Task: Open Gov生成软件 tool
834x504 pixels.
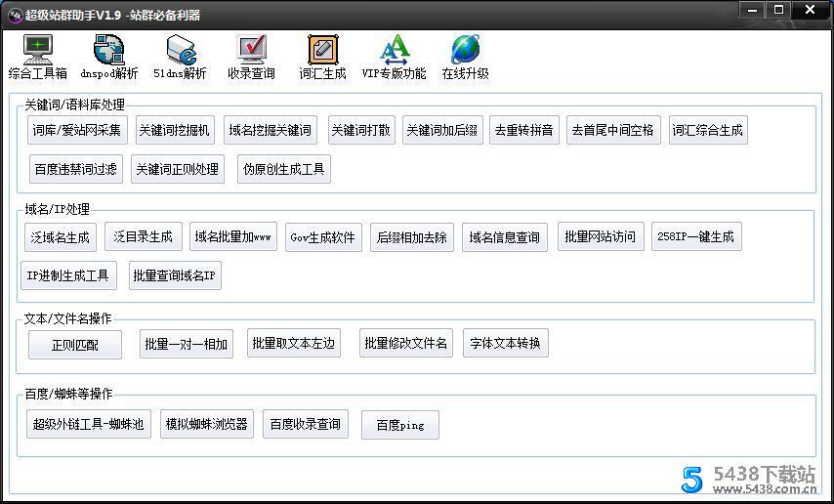Action: [323, 237]
